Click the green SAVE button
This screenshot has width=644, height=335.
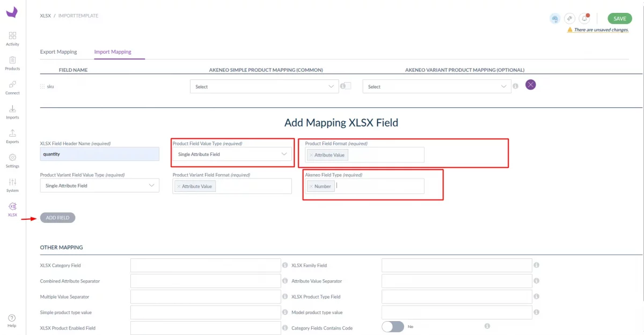pyautogui.click(x=620, y=19)
